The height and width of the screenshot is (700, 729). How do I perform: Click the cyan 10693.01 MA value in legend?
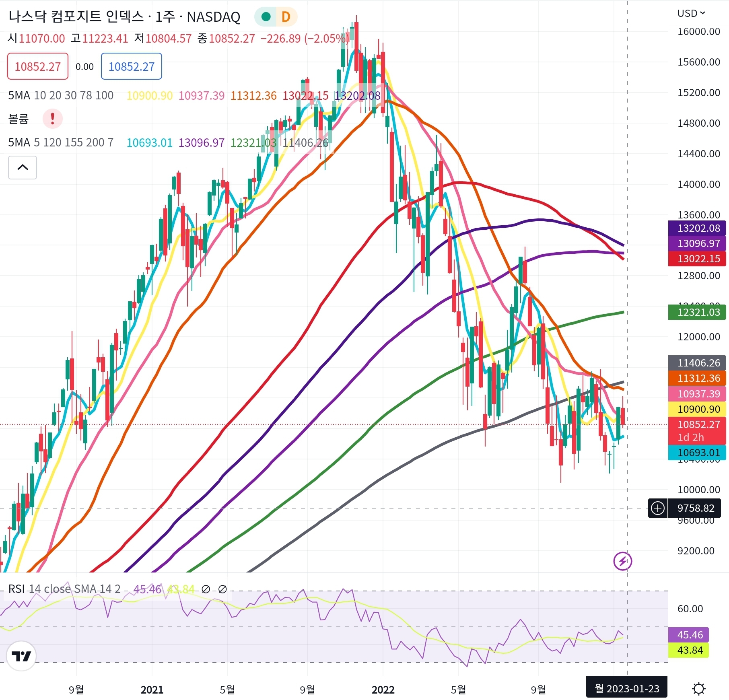[150, 142]
